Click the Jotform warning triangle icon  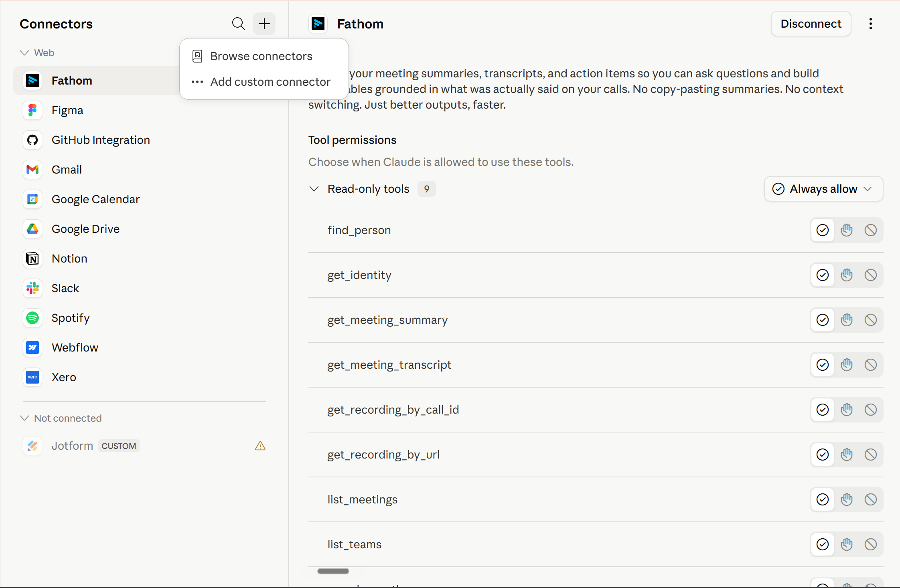pos(260,446)
